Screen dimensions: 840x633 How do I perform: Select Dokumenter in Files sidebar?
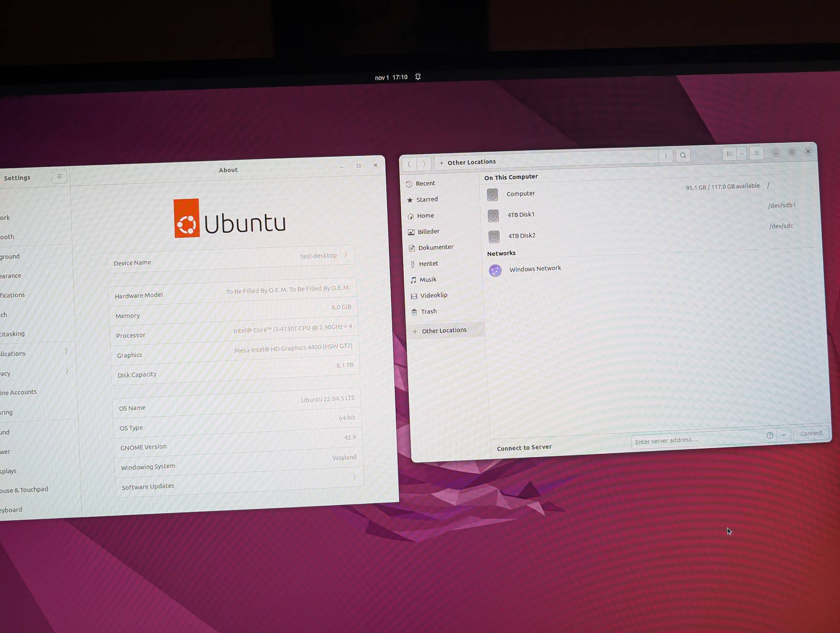(x=435, y=248)
